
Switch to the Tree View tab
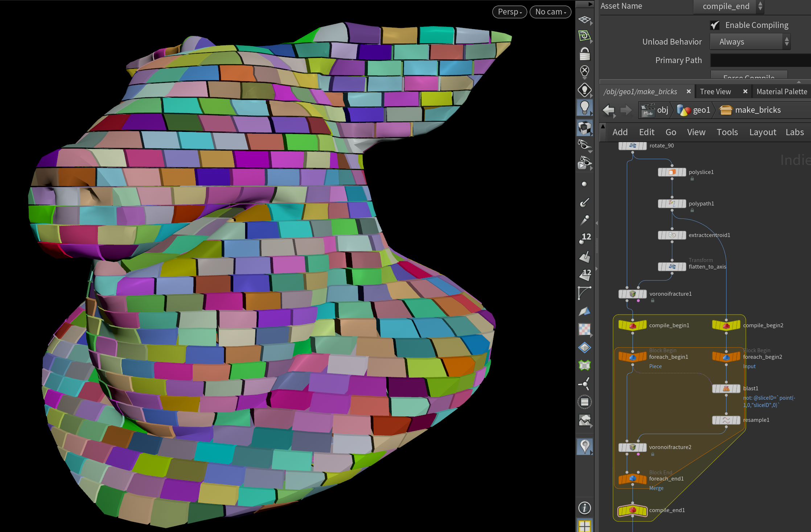click(x=715, y=92)
